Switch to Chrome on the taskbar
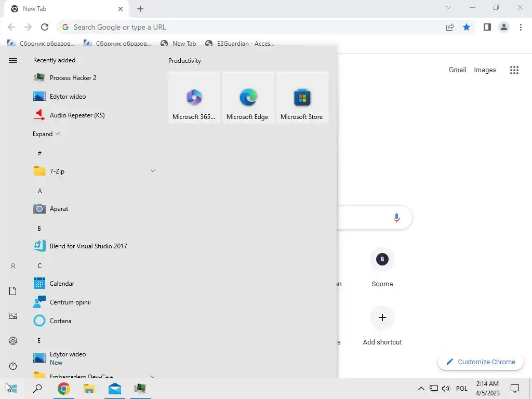This screenshot has width=532, height=399. click(63, 388)
